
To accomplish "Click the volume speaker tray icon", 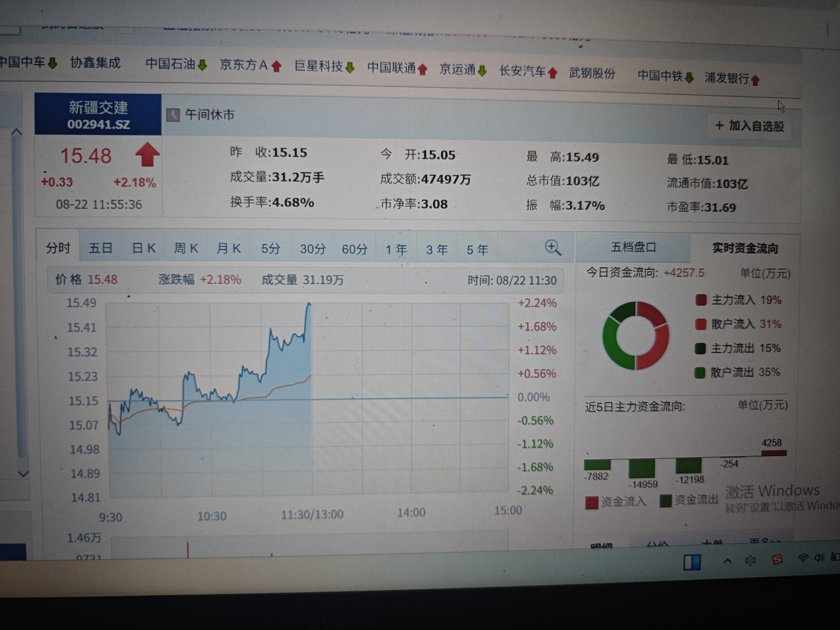I will (819, 557).
